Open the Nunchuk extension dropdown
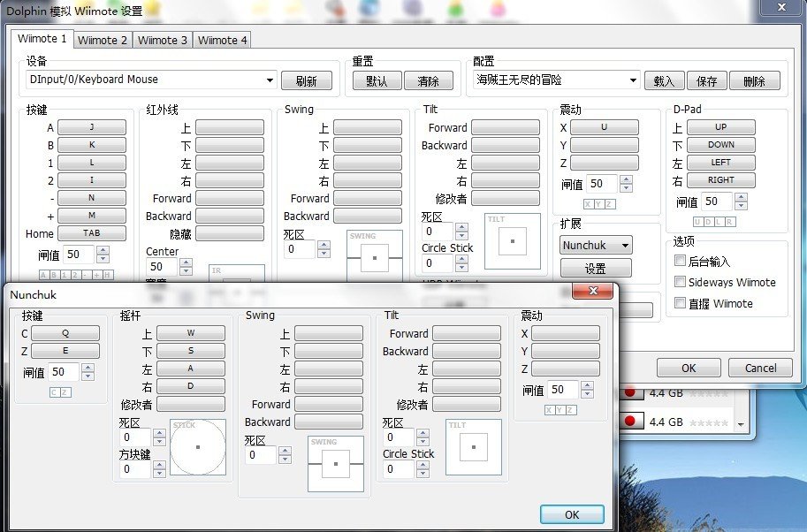This screenshot has height=532, width=807. [x=595, y=245]
